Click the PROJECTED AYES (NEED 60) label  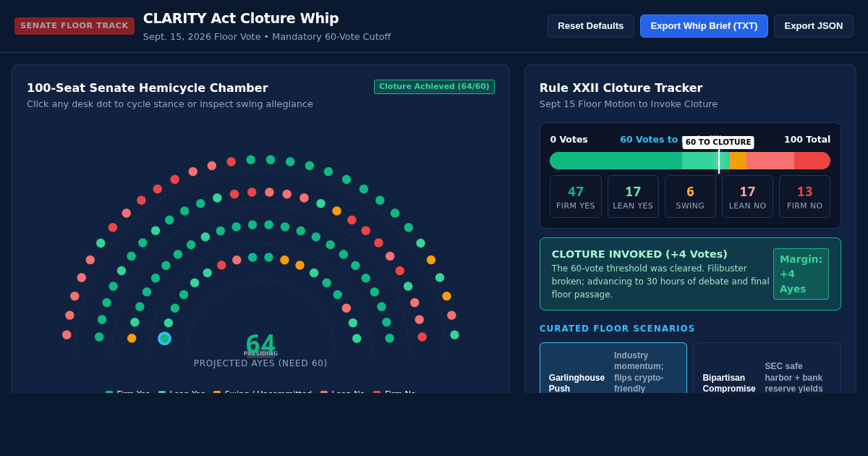click(x=260, y=363)
